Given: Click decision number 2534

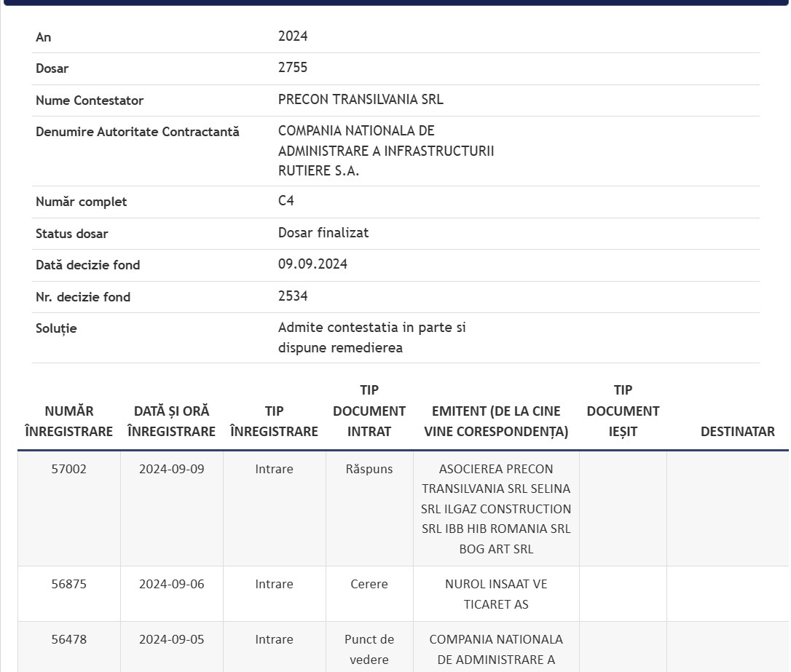Looking at the screenshot, I should click(293, 296).
